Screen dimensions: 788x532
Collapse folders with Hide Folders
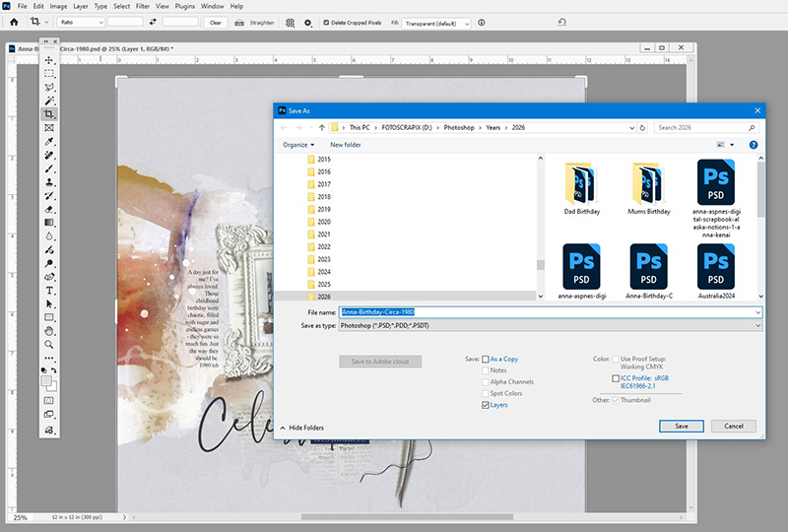(x=302, y=428)
